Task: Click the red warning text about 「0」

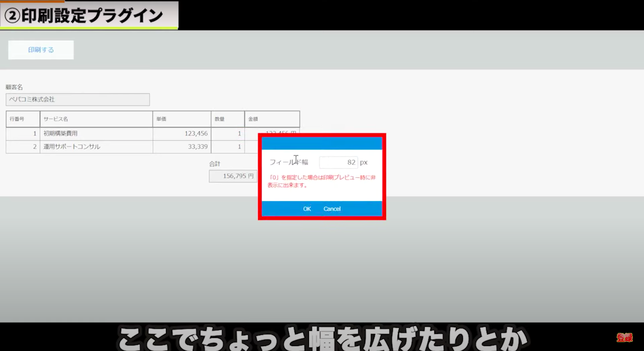Action: coord(322,181)
